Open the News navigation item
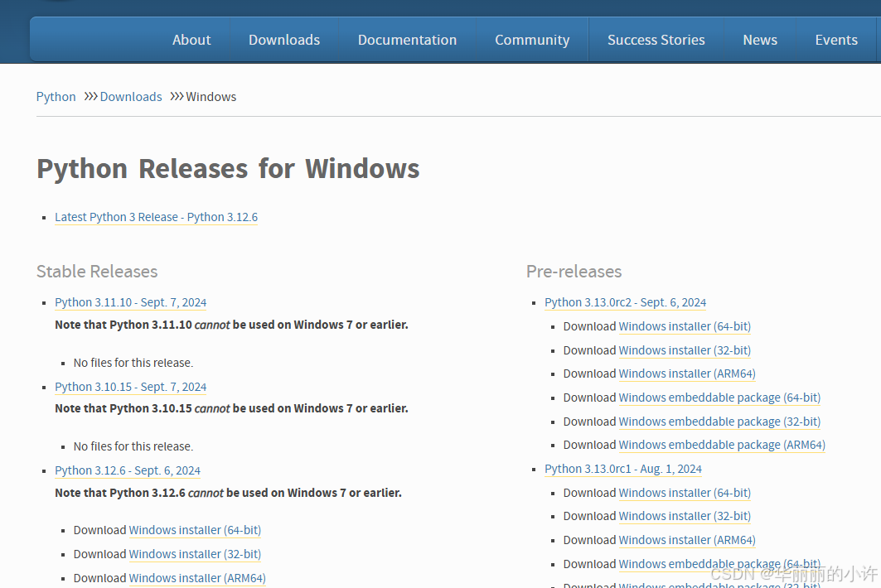The image size is (881, 588). coord(760,40)
